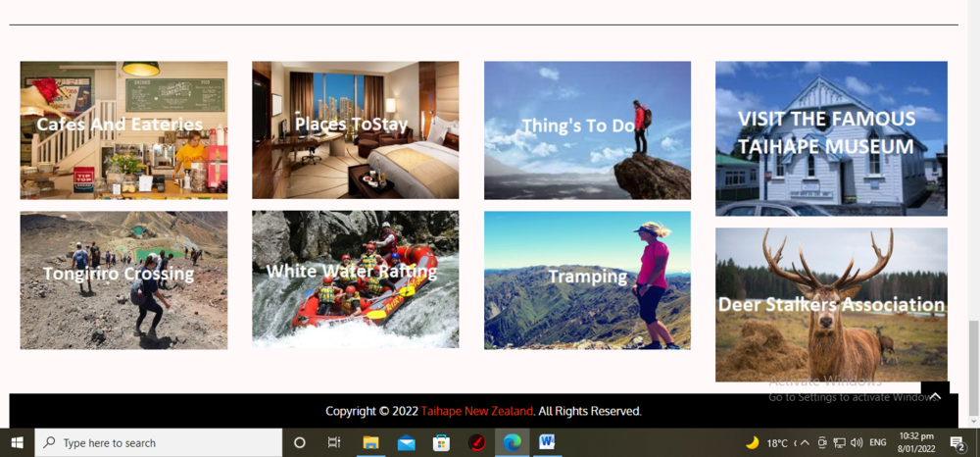Open the clock showing 10:32 pm

pos(916,442)
